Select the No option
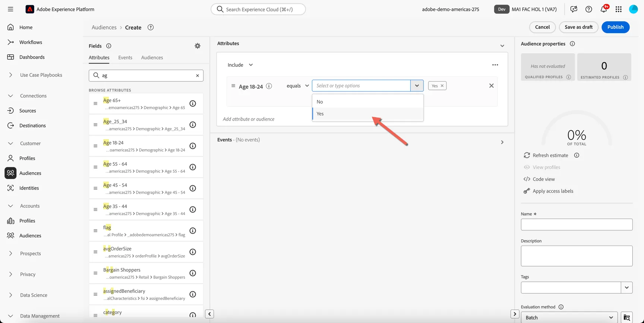The image size is (644, 323). (x=368, y=102)
